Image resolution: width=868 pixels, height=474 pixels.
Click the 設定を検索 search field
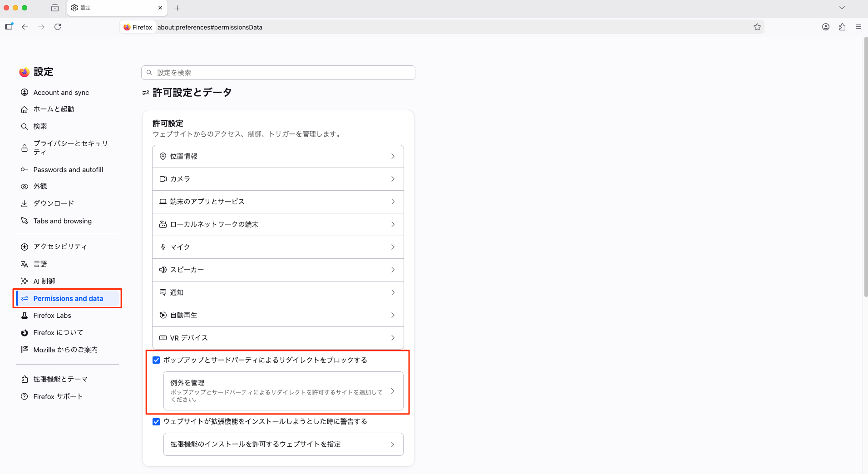click(278, 73)
